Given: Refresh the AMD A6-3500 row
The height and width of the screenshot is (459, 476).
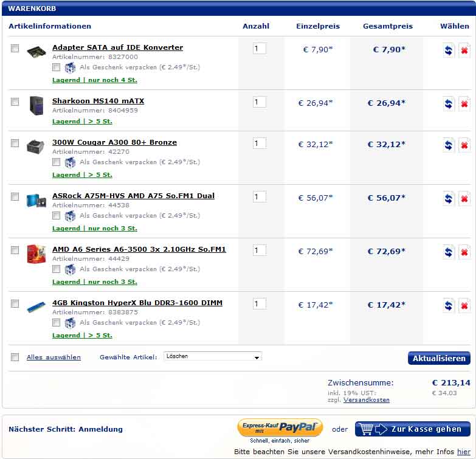Looking at the screenshot, I should tap(449, 252).
